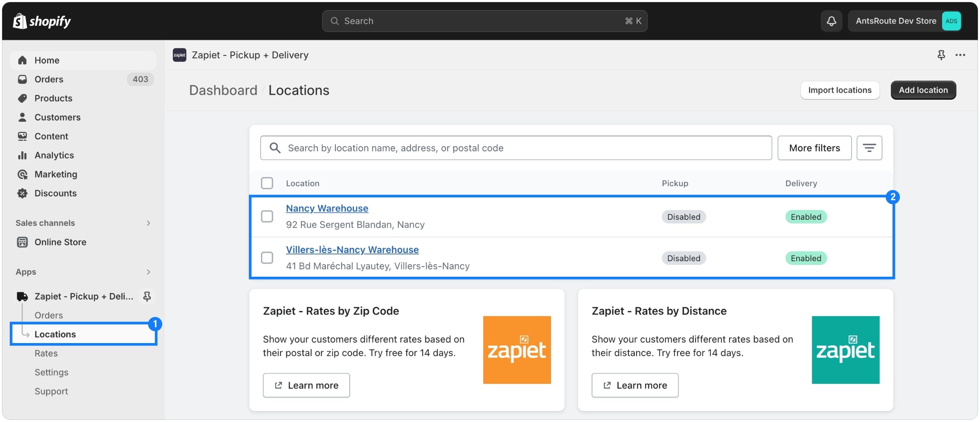Open Nancy Warehouse location link
The image size is (980, 422).
coord(327,208)
